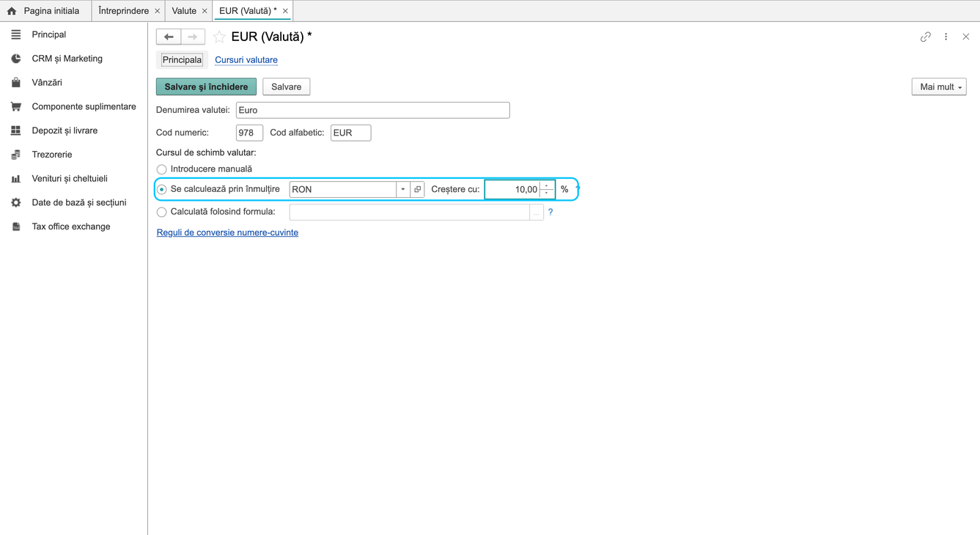Copy link with the chain icon
Screen dimensions: 980x535
click(926, 37)
